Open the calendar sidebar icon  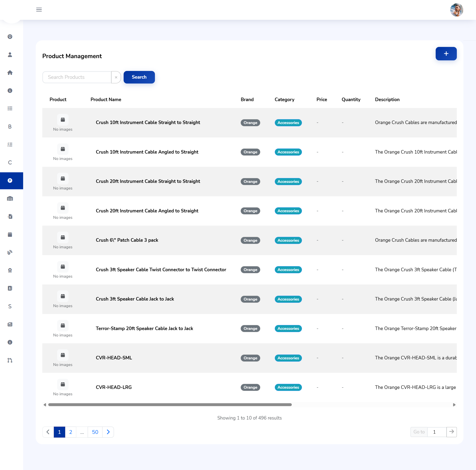click(x=10, y=234)
